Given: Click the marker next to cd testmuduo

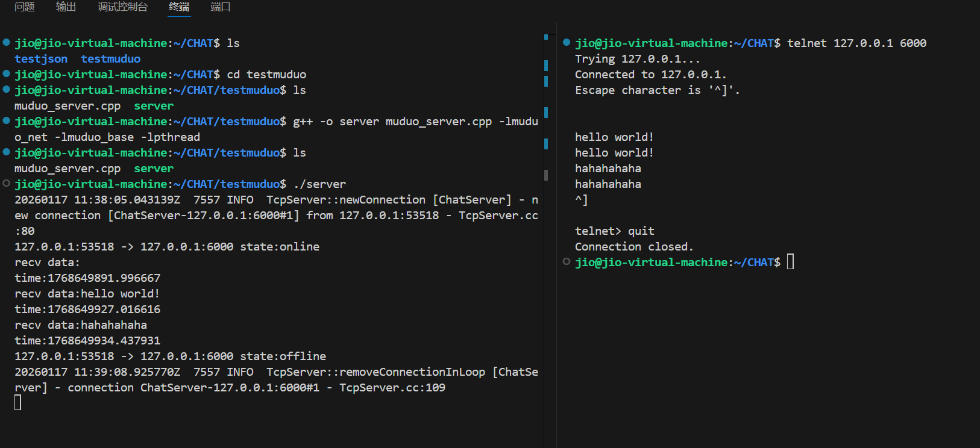Looking at the screenshot, I should click(6, 73).
